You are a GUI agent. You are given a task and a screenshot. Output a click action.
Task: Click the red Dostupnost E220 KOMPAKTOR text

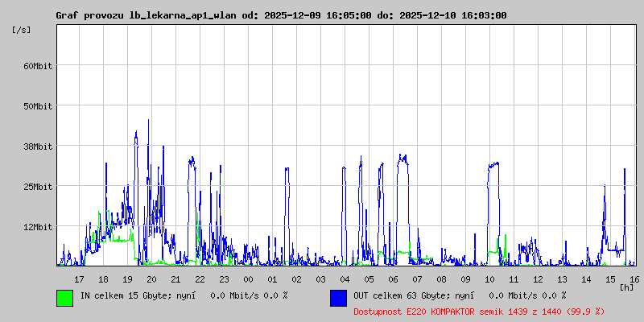click(479, 311)
